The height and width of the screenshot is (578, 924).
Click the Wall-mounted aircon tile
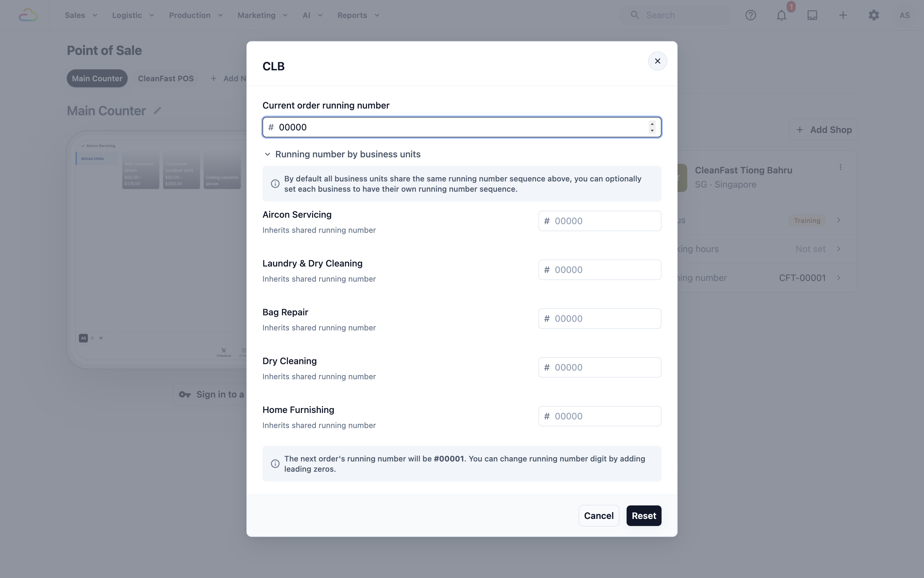click(141, 171)
